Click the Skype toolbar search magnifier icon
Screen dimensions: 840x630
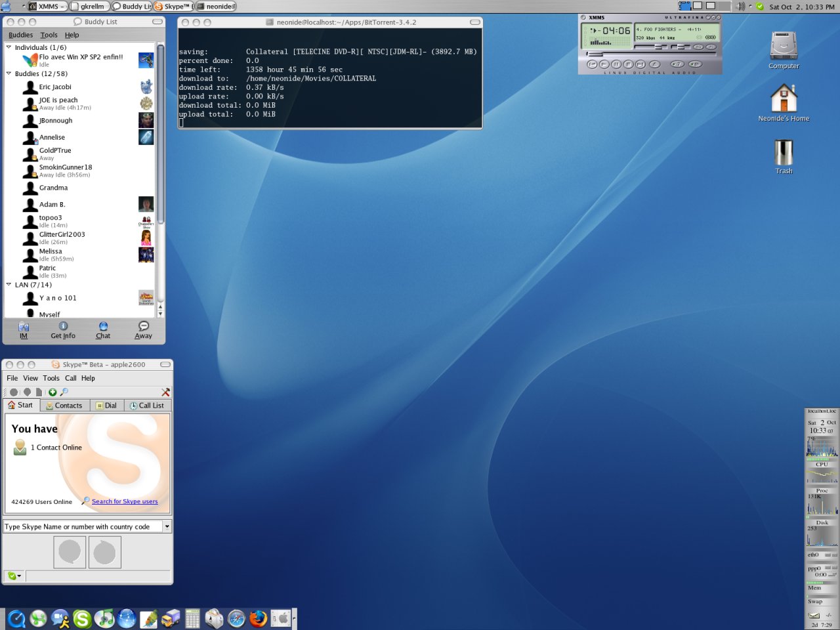[64, 392]
